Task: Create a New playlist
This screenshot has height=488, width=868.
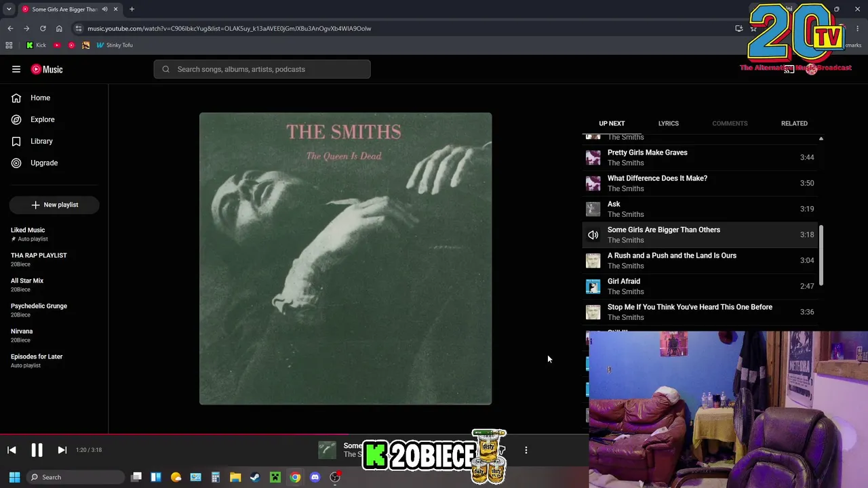Action: pos(54,205)
